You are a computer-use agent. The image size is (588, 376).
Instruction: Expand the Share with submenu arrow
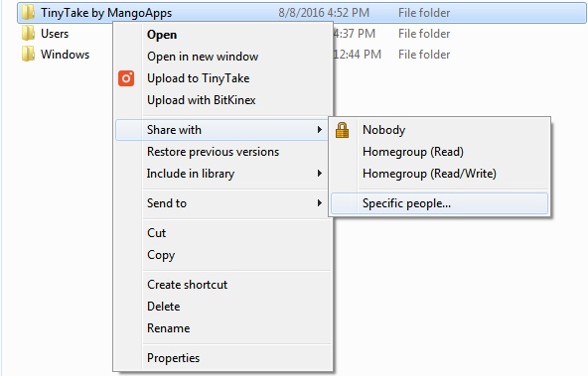point(320,130)
